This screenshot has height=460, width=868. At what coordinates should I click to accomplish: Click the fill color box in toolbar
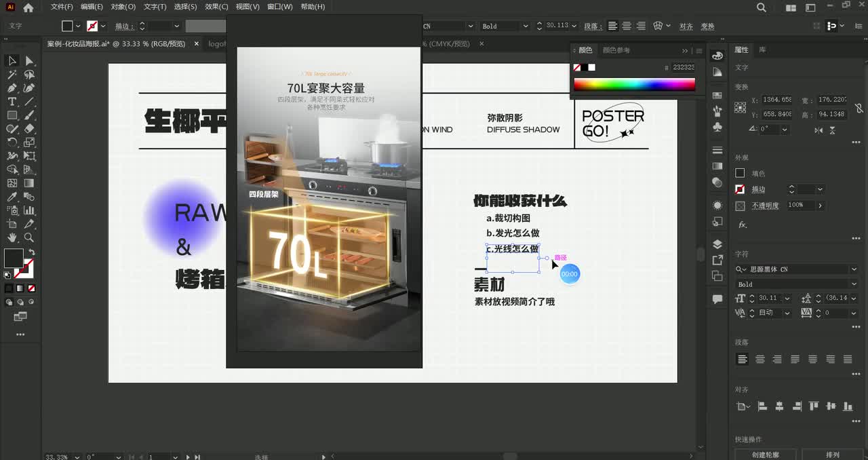(13, 258)
